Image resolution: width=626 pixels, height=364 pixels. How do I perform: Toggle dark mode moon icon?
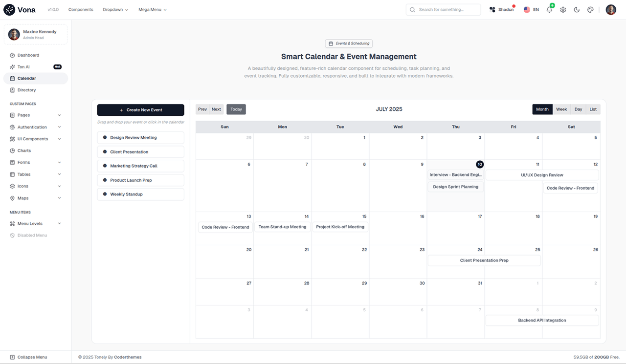(577, 10)
